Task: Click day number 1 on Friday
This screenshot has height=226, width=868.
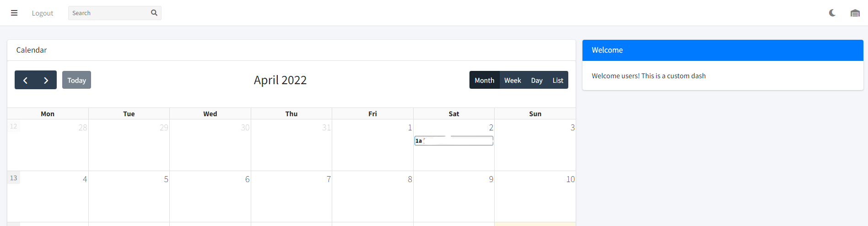Action: pos(410,128)
